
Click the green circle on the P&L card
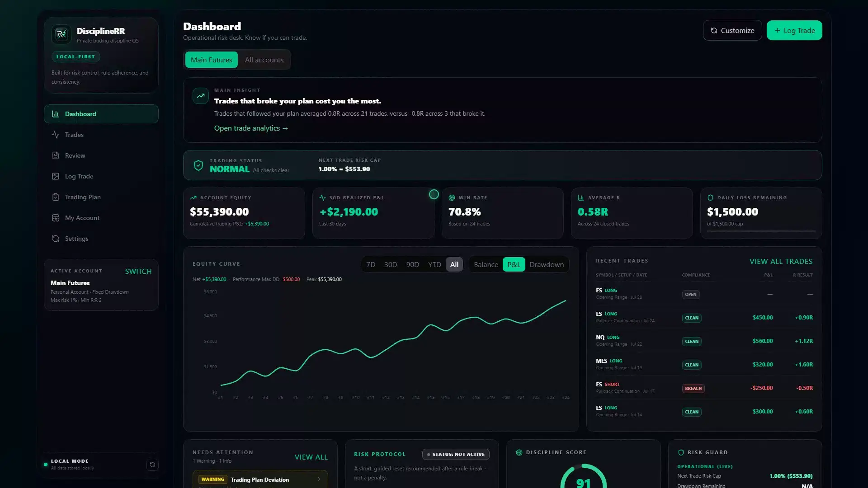(x=434, y=194)
